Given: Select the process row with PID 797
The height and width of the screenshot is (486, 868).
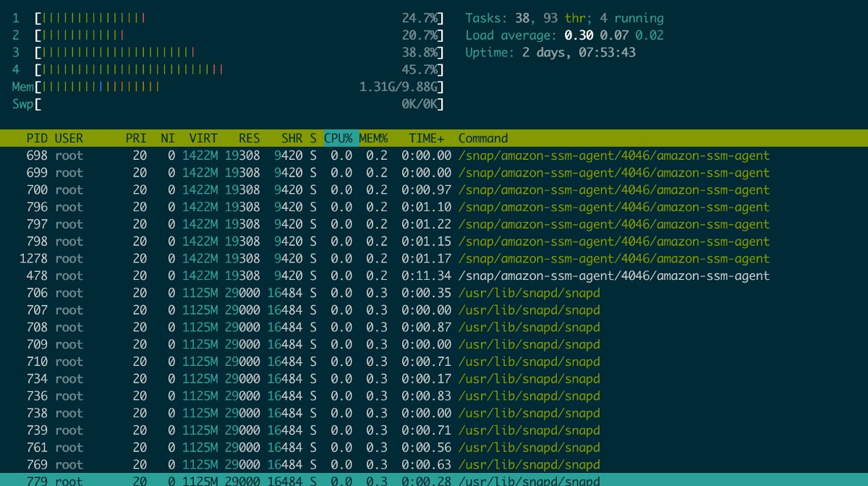Looking at the screenshot, I should 434,224.
